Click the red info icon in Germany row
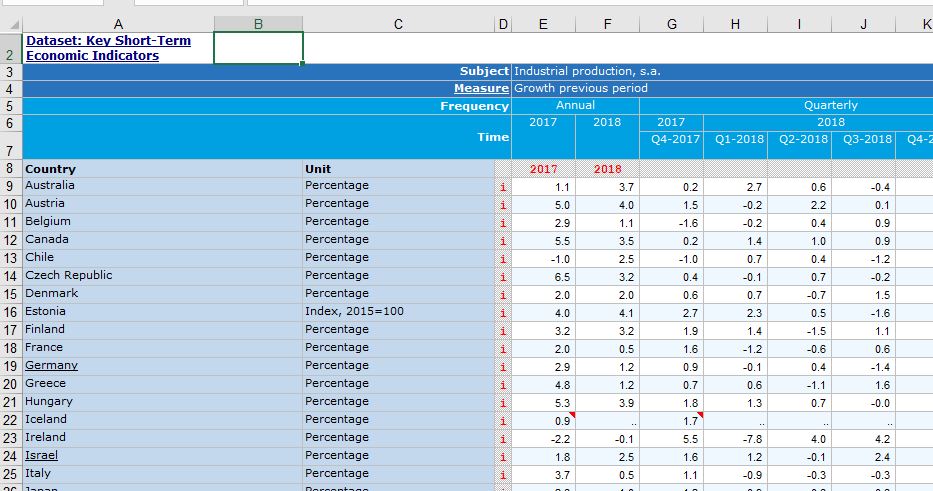The image size is (933, 491). coord(503,367)
